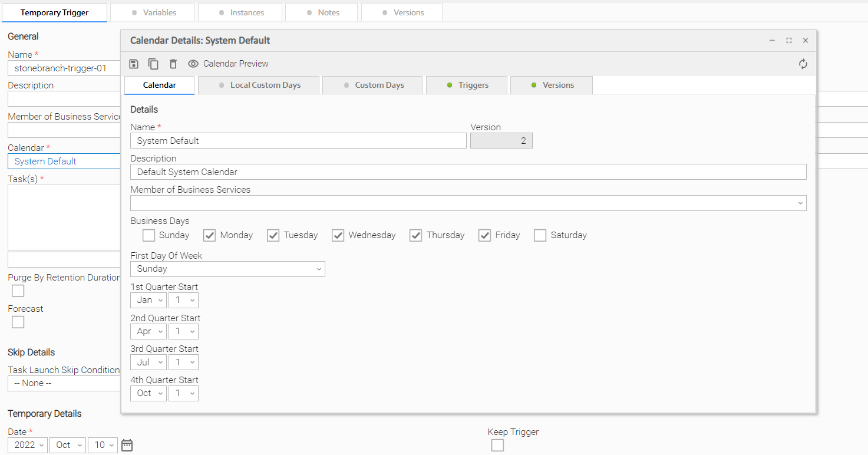Click the calendar Description input field
The width and height of the screenshot is (868, 455).
pos(468,172)
